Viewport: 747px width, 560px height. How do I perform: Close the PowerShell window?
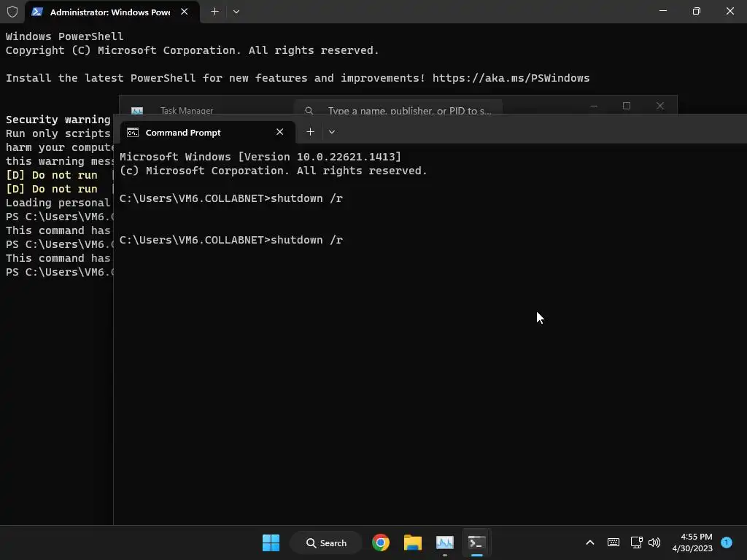click(729, 11)
